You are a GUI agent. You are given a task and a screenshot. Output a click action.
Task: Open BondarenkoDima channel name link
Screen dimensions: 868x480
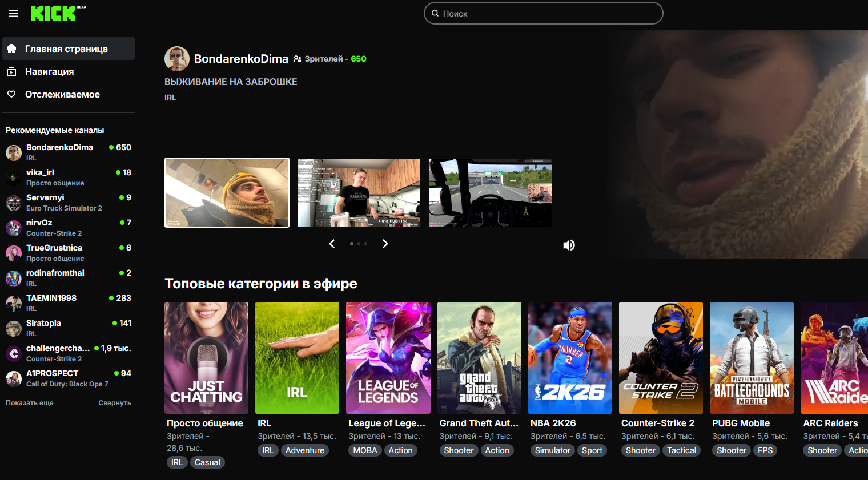[x=241, y=59]
